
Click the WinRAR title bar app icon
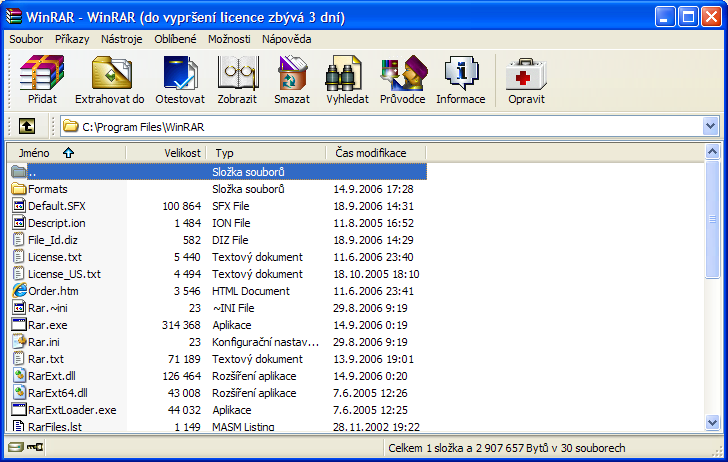[x=13, y=16]
